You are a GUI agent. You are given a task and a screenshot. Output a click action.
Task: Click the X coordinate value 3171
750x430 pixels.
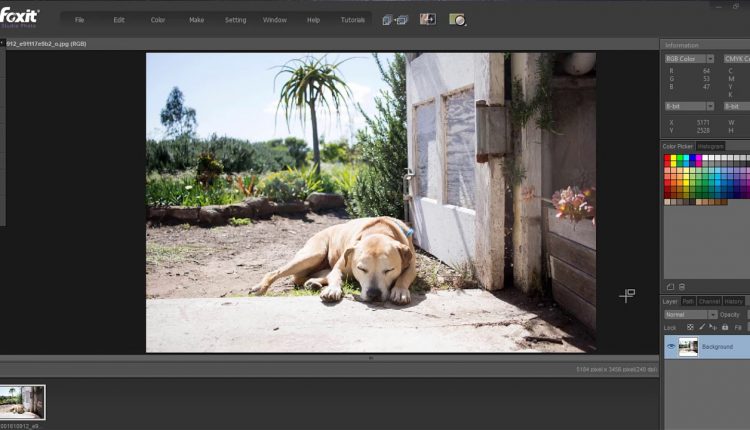tap(703, 122)
